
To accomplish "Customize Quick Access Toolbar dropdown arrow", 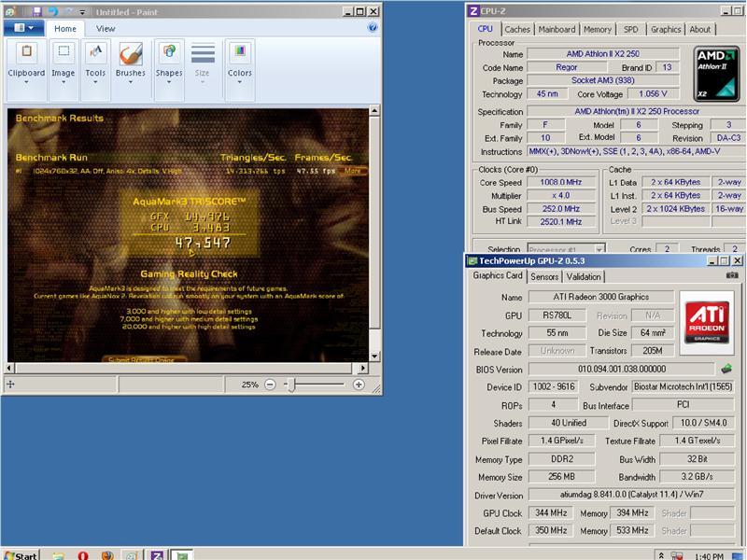I will [x=82, y=12].
